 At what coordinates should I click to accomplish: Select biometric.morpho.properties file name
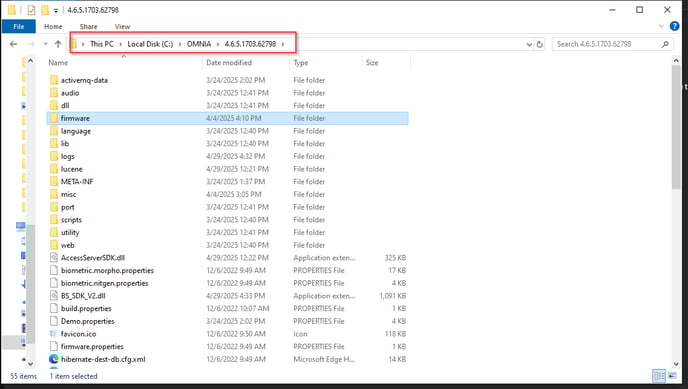tap(108, 271)
